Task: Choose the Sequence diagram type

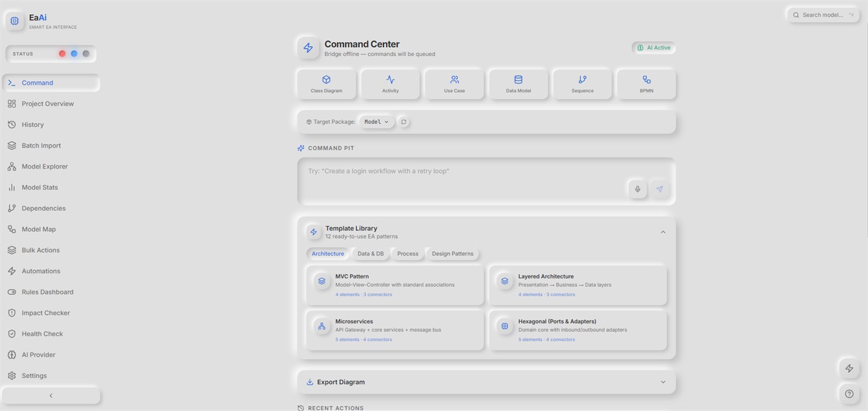Action: [x=583, y=84]
